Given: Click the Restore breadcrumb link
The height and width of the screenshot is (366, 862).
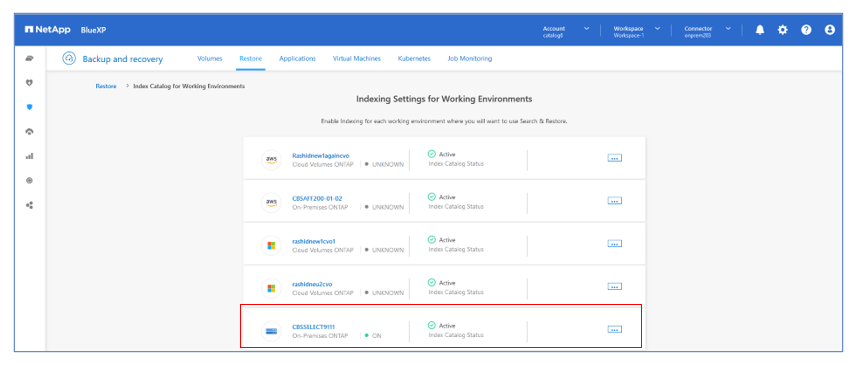Looking at the screenshot, I should tap(106, 86).
